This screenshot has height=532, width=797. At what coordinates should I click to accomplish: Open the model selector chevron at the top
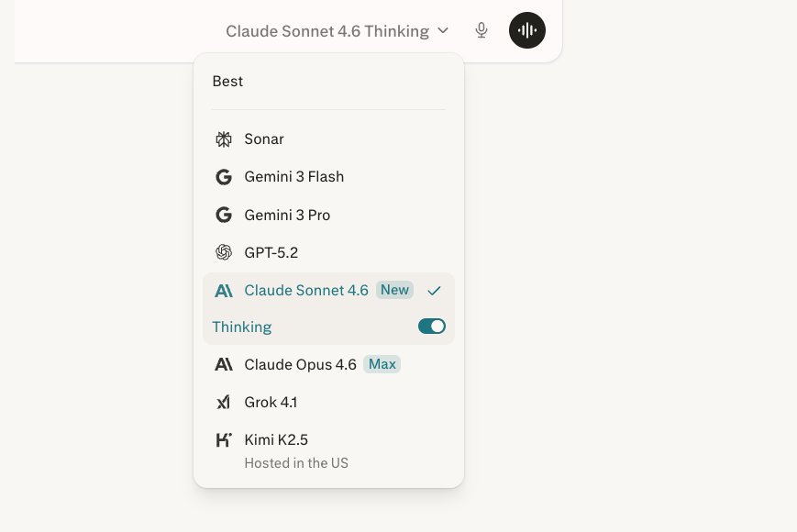443,30
